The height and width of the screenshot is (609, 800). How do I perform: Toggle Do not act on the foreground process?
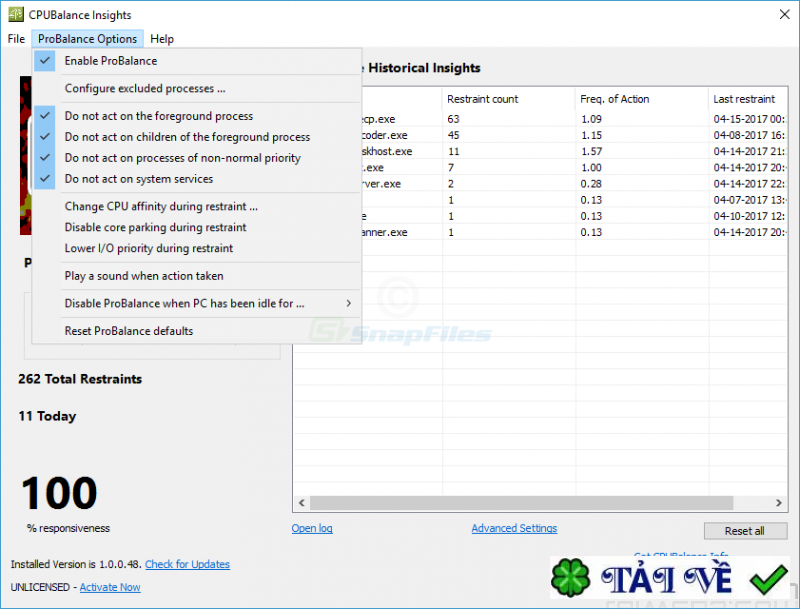pos(196,116)
